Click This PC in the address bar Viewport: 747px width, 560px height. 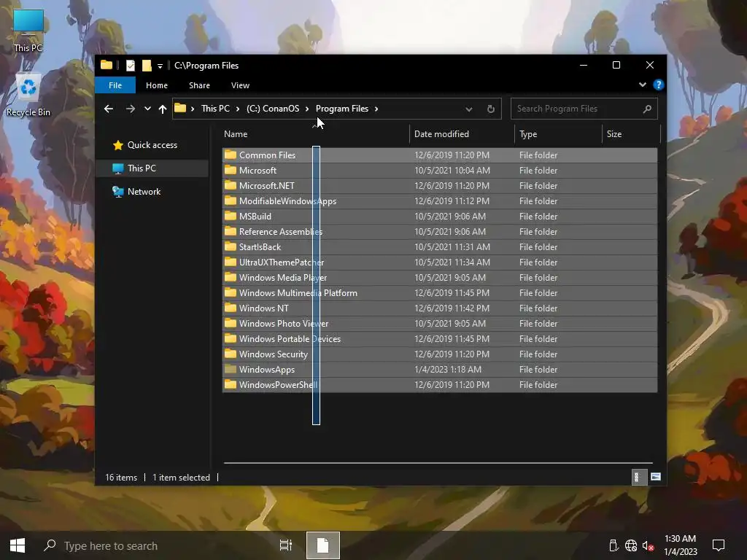pyautogui.click(x=215, y=109)
